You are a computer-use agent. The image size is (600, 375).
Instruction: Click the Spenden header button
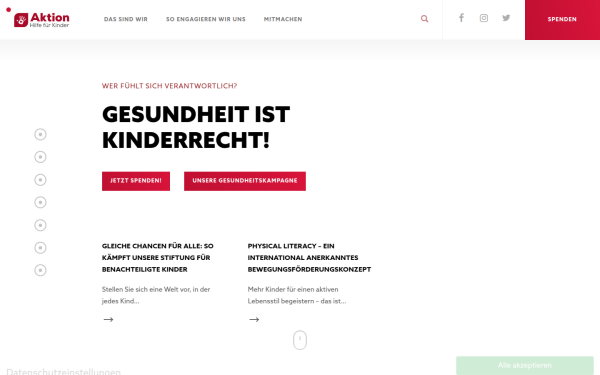[562, 20]
